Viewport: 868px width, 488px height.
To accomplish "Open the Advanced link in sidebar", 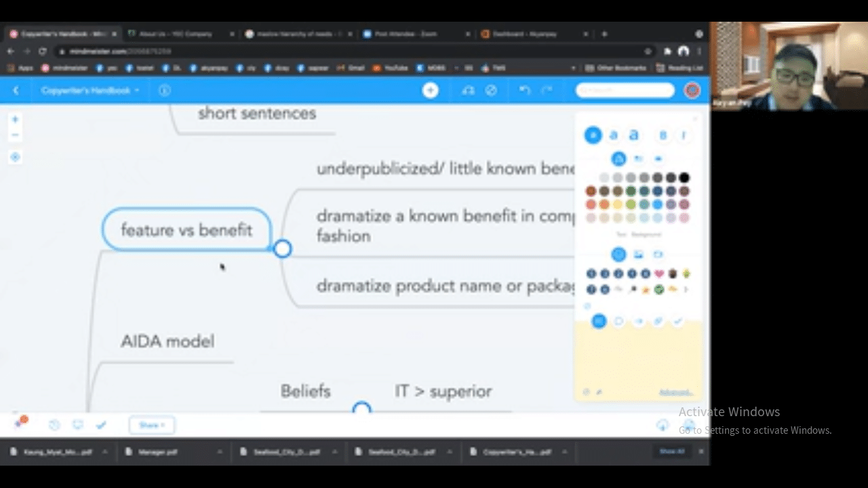I will point(675,392).
